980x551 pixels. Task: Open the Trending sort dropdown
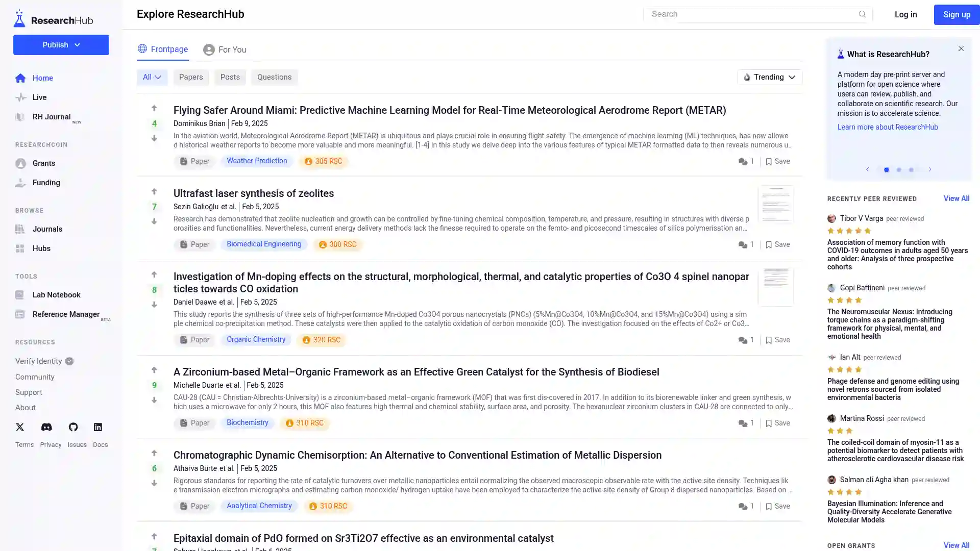click(x=769, y=77)
